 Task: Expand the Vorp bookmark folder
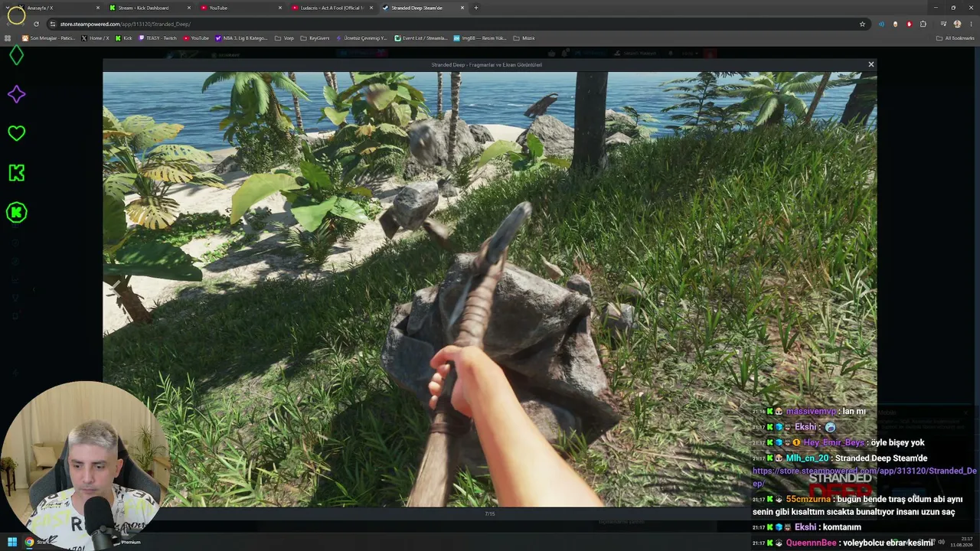(x=284, y=37)
